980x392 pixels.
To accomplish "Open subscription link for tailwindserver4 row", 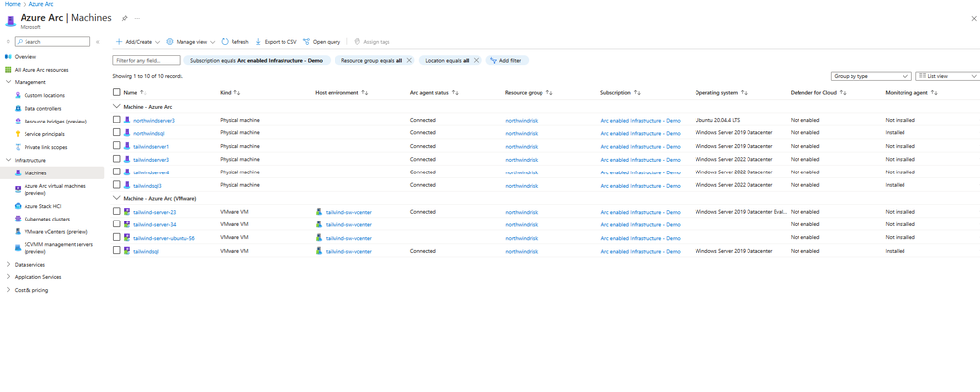I will 641,172.
